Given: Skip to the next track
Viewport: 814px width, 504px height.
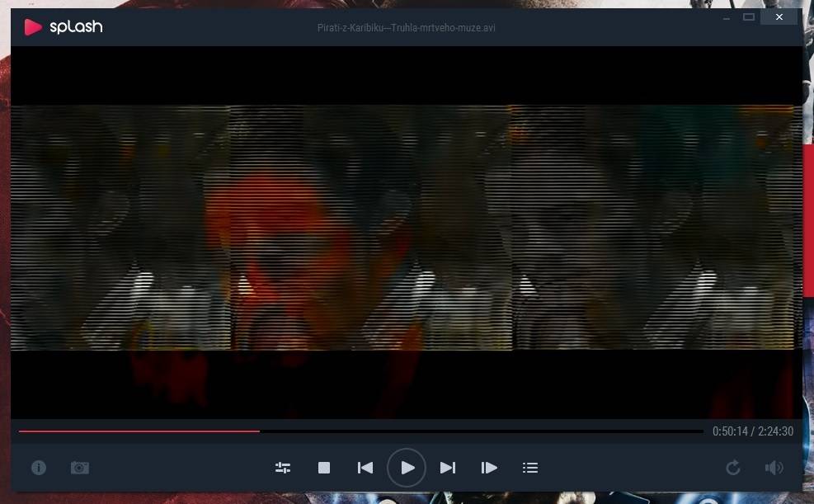Looking at the screenshot, I should pos(448,468).
